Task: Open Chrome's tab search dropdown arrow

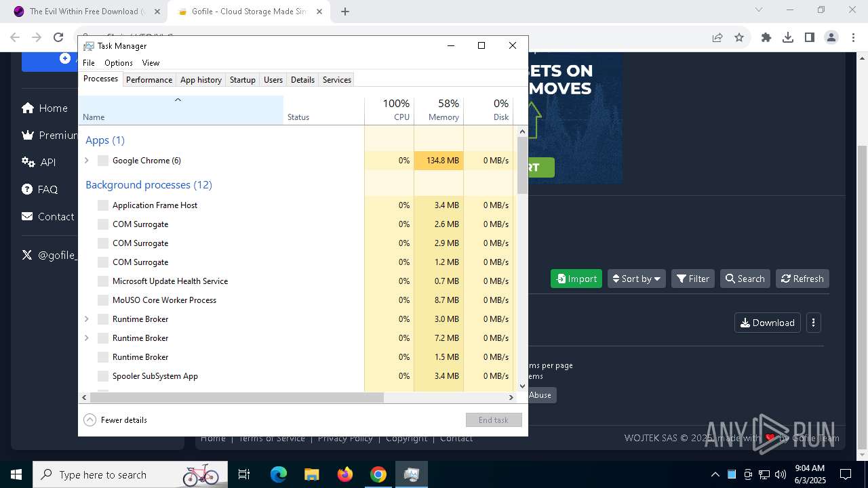Action: coord(759,10)
